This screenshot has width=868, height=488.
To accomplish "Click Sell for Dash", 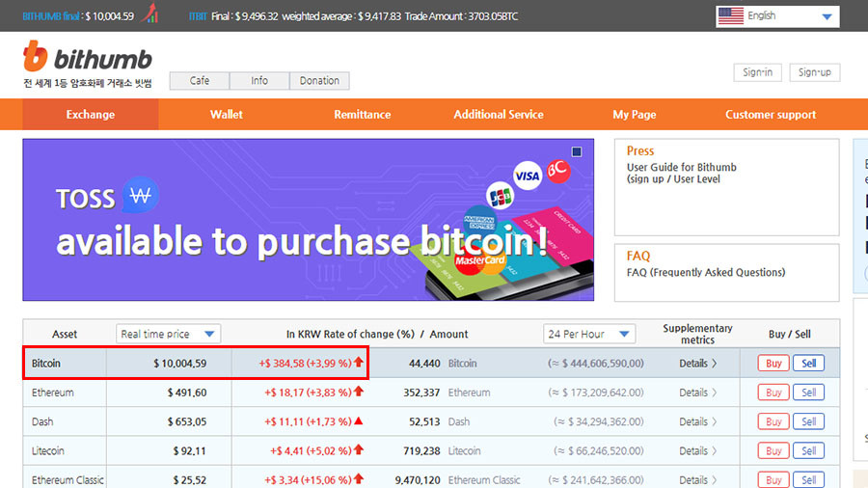I will 809,421.
